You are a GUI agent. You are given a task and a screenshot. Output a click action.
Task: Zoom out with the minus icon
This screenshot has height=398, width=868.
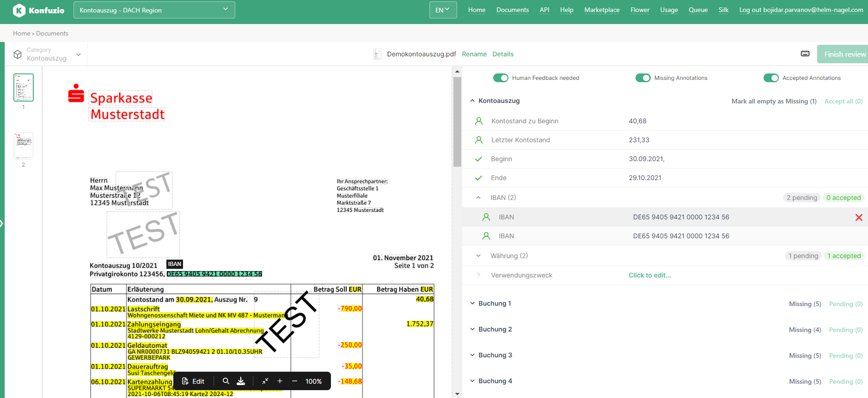[294, 381]
